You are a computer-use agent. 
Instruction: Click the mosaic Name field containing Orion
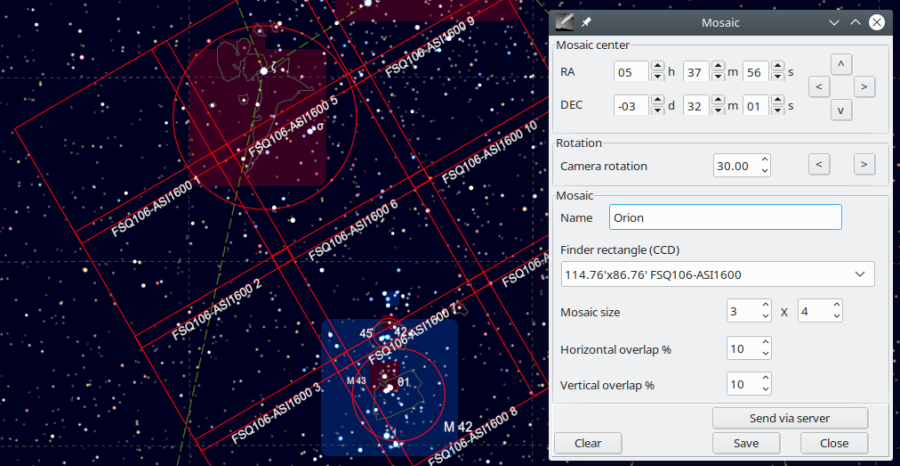tap(726, 218)
